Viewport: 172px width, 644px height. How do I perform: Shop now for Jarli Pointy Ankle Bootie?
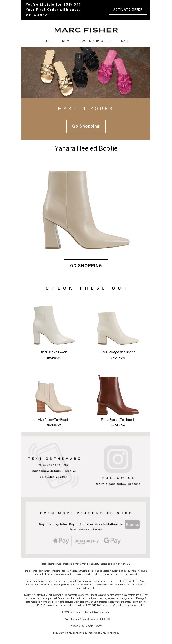click(118, 357)
